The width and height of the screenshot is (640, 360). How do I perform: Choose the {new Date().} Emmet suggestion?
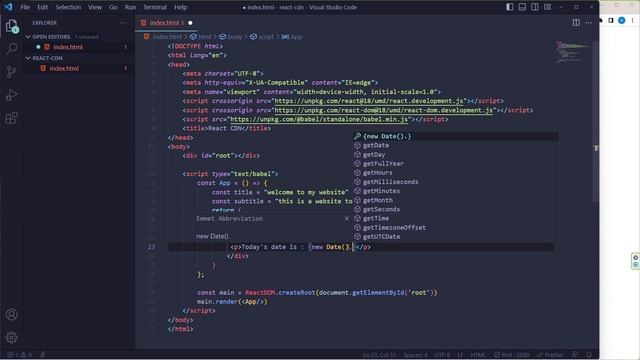[456, 136]
